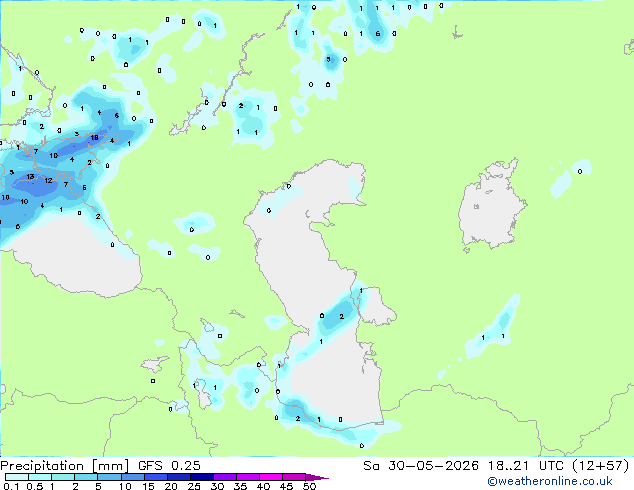Pick the 15–20 mm legend swatch
The height and width of the screenshot is (490, 634).
[x=155, y=477]
